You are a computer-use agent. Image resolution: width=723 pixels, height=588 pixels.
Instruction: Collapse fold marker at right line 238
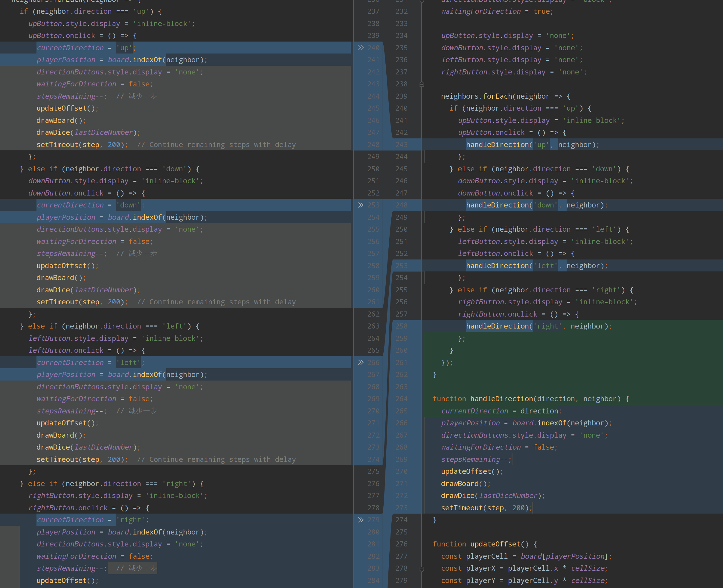[x=422, y=84]
